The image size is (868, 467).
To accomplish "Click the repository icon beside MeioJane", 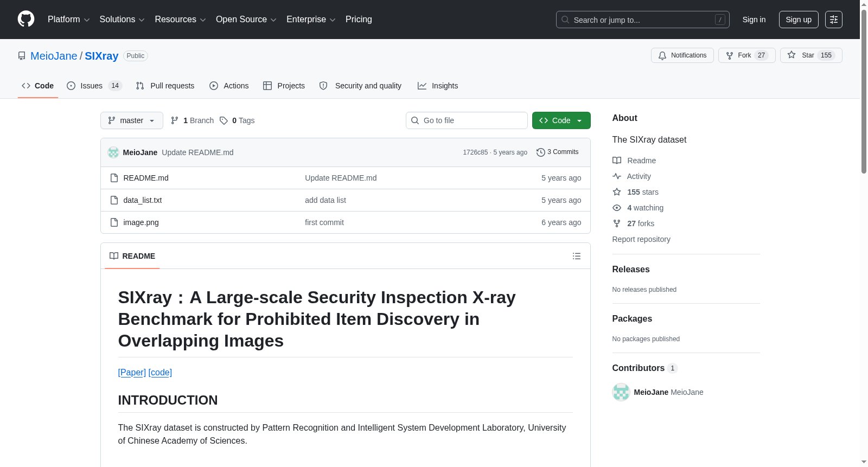I will (22, 56).
